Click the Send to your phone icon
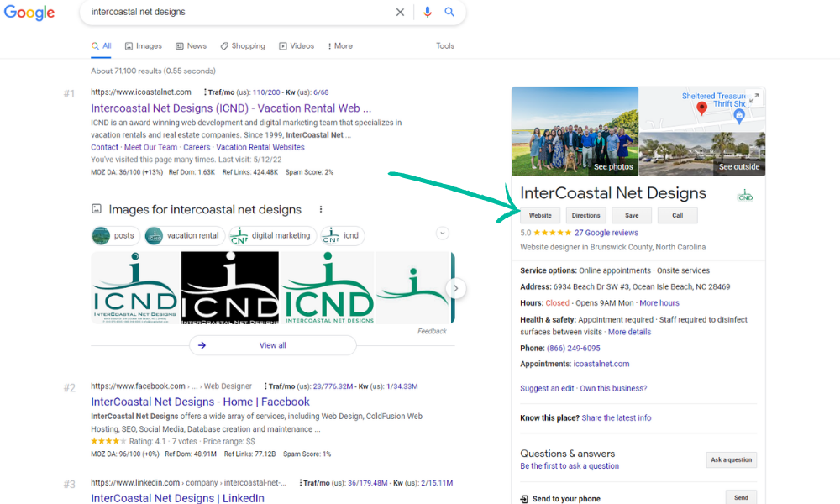The image size is (840, 504). click(524, 499)
